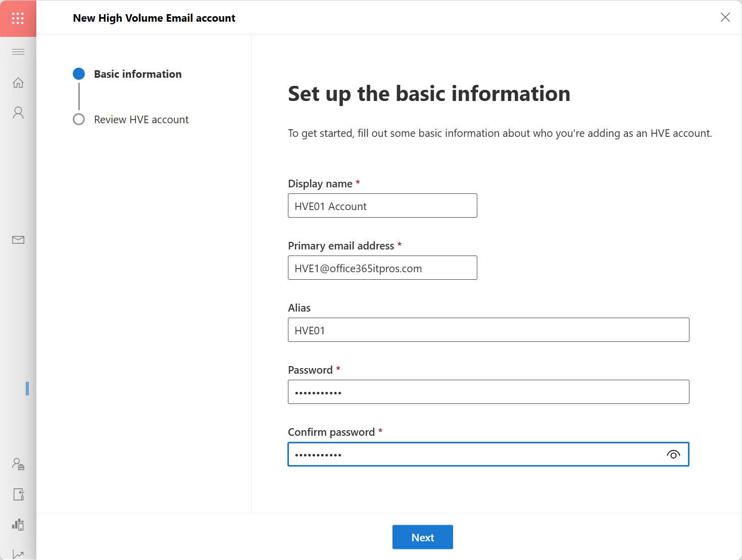Edit the Primary email address field
Screen dimensions: 742x560
click(x=382, y=268)
